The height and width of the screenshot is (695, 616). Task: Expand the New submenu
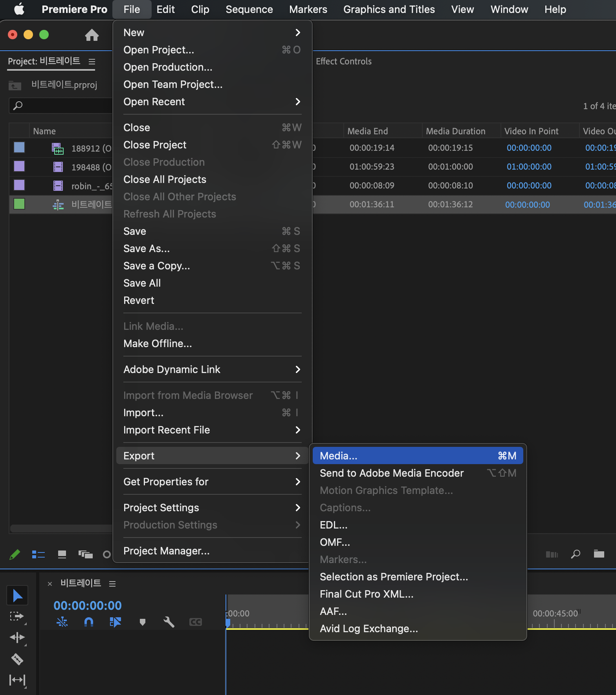pyautogui.click(x=212, y=33)
